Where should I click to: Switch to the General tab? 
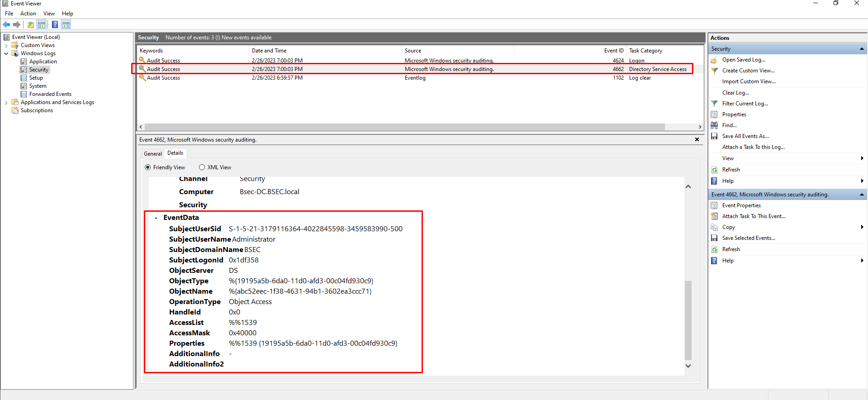[x=152, y=154]
